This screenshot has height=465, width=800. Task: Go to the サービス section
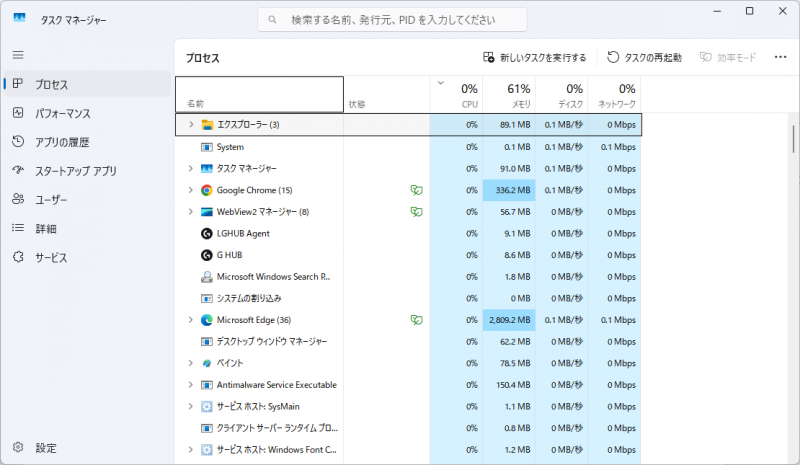pyautogui.click(x=51, y=258)
